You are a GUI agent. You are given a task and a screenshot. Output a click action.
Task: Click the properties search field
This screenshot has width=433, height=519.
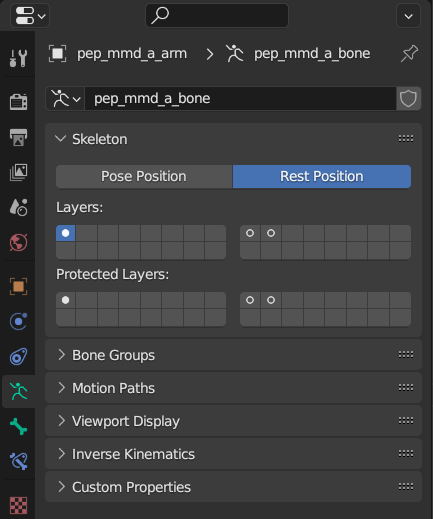217,15
